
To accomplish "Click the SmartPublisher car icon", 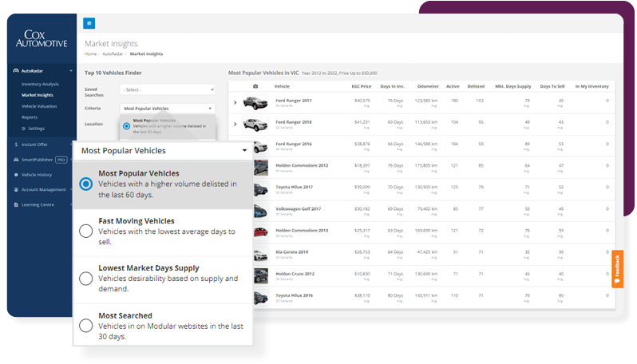I will (16, 160).
